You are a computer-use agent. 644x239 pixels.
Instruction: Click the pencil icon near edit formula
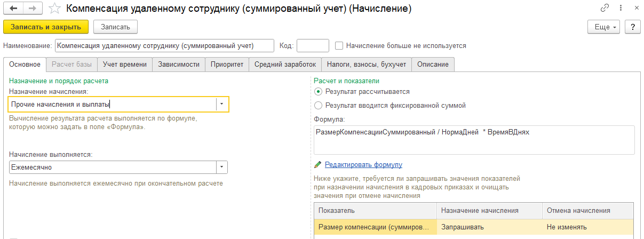coord(318,164)
